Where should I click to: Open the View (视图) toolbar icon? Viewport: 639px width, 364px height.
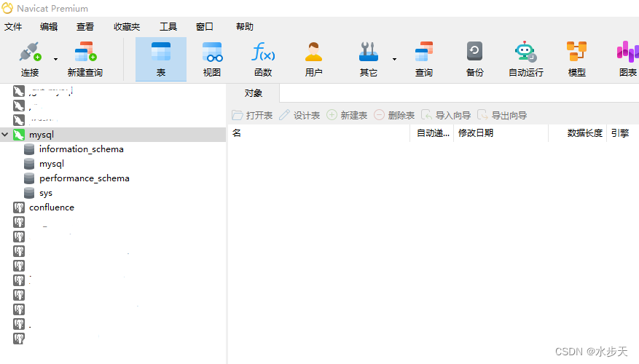[x=212, y=52]
